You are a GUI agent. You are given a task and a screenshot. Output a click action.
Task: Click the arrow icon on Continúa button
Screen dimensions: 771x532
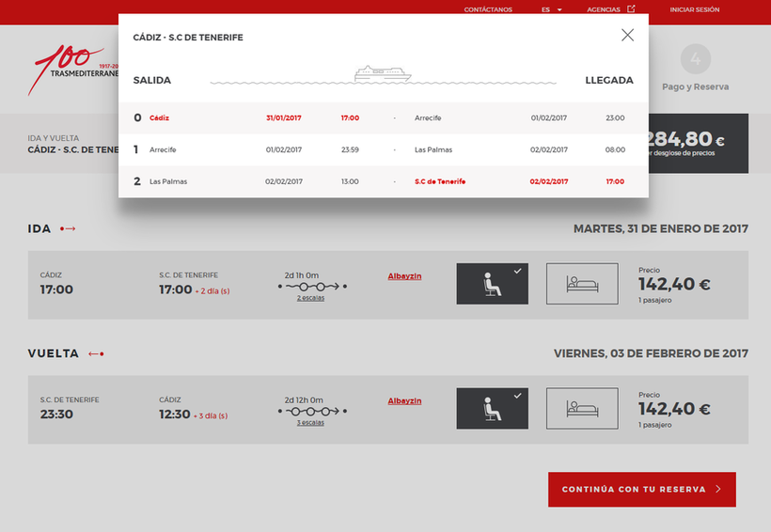pos(718,489)
